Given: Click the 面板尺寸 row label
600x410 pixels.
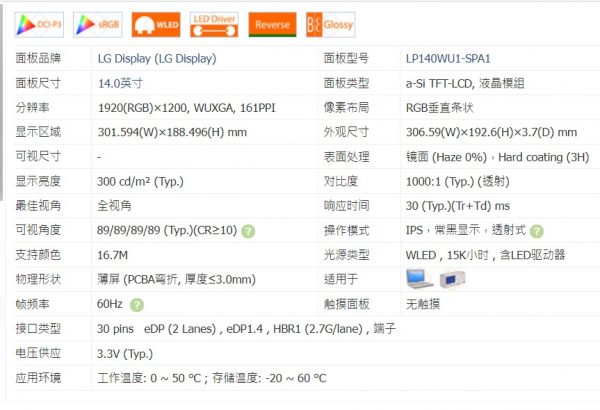Looking at the screenshot, I should coord(38,83).
